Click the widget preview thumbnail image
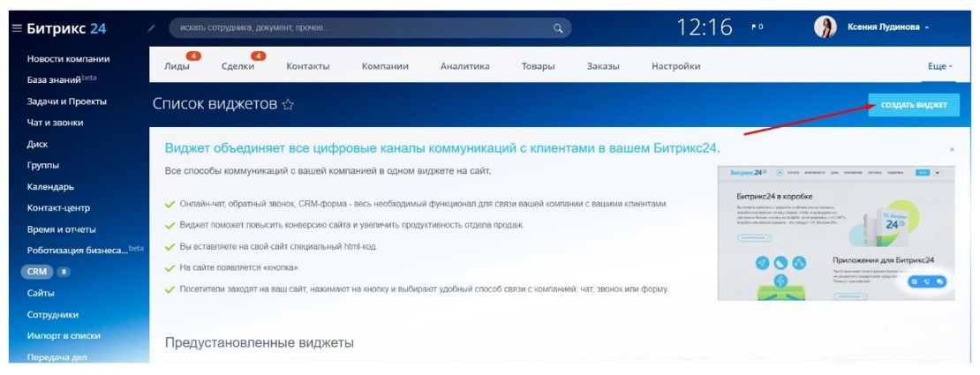 click(836, 233)
